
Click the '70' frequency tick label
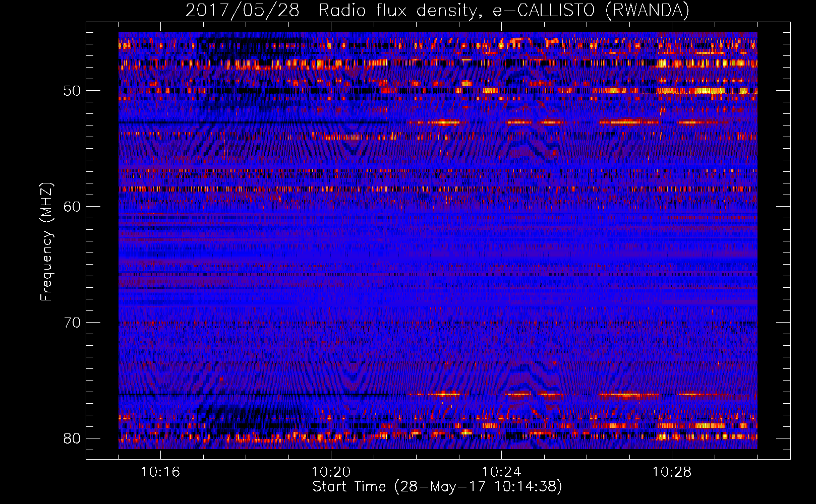tap(72, 323)
